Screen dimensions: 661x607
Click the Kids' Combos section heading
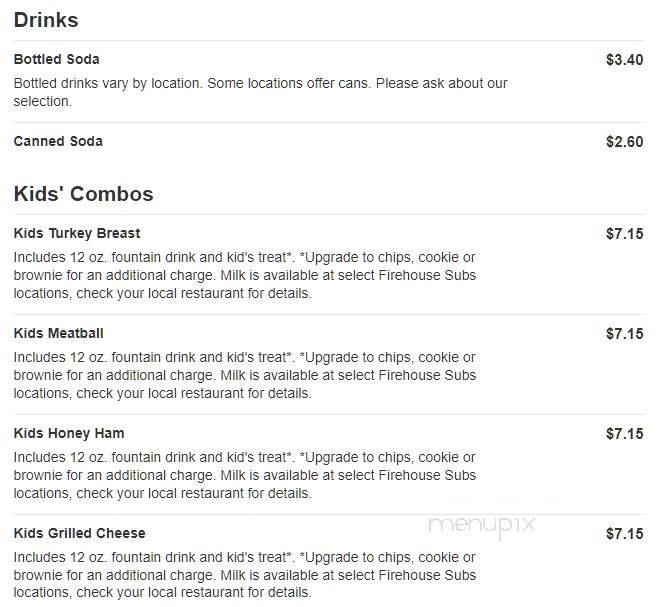(83, 194)
